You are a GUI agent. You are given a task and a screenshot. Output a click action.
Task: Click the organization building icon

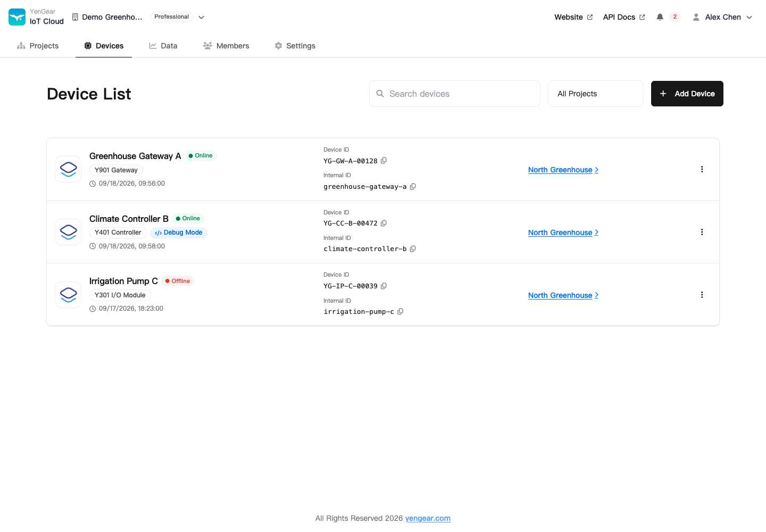coord(75,17)
